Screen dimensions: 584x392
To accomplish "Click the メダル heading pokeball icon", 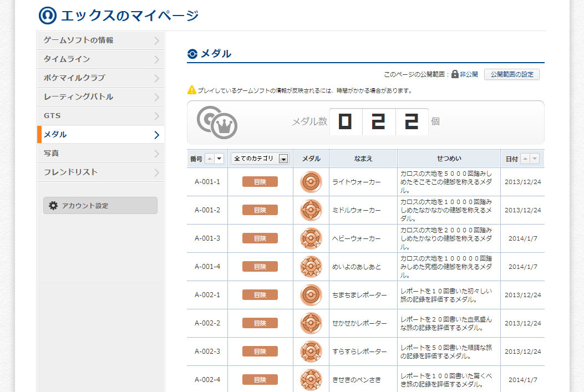I will tap(192, 54).
